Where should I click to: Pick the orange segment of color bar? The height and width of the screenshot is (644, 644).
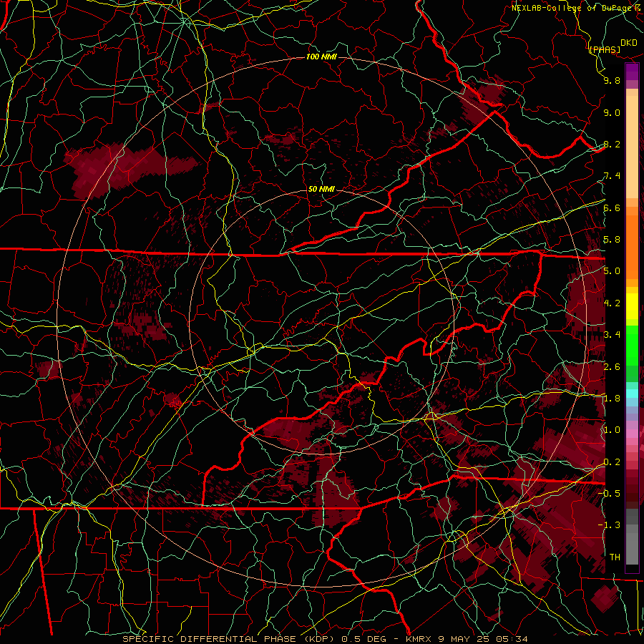(632, 246)
